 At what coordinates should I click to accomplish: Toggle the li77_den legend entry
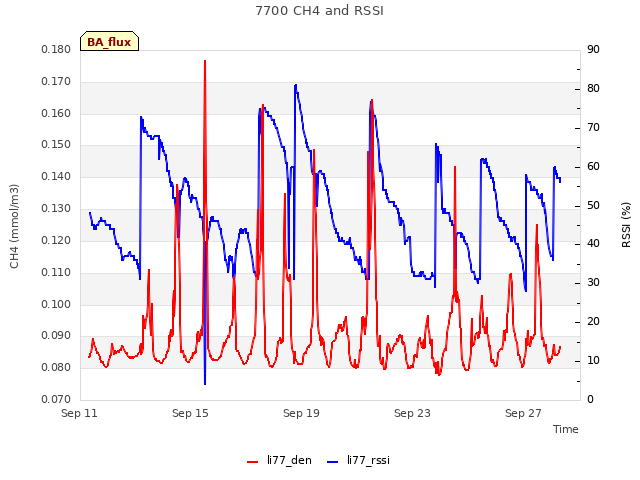[x=279, y=460]
